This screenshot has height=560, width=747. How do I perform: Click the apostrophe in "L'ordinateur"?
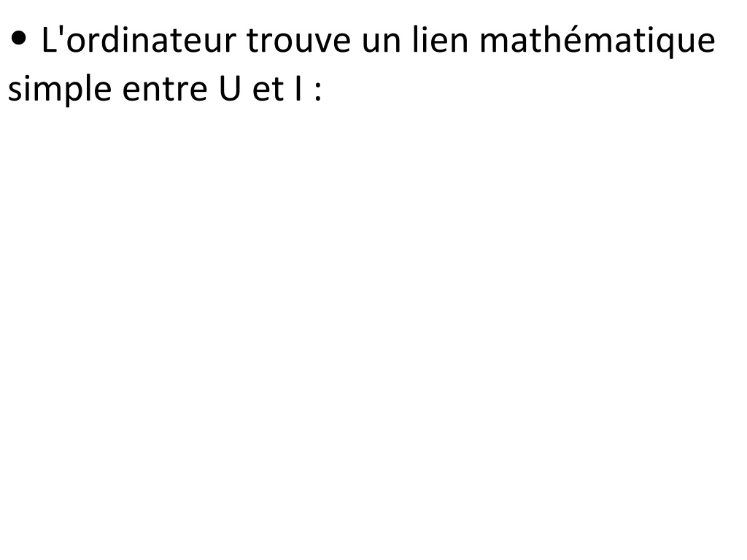click(x=60, y=31)
